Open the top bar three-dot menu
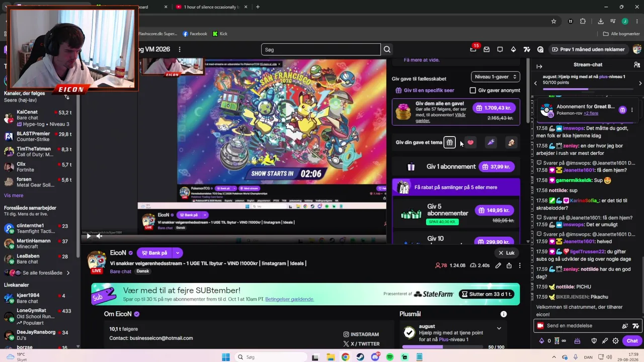 tap(180, 49)
